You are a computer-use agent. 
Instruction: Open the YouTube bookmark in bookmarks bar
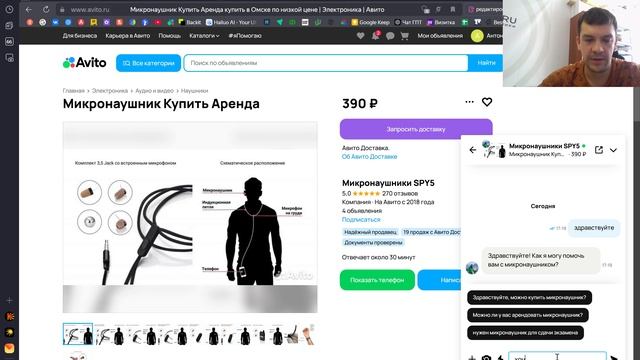pos(158,22)
